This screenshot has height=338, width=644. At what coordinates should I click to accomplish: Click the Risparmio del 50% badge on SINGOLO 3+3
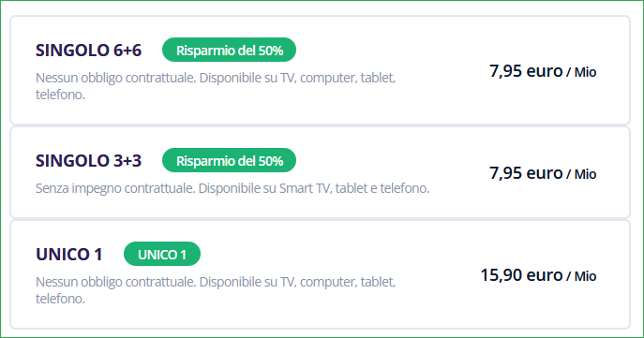point(229,160)
